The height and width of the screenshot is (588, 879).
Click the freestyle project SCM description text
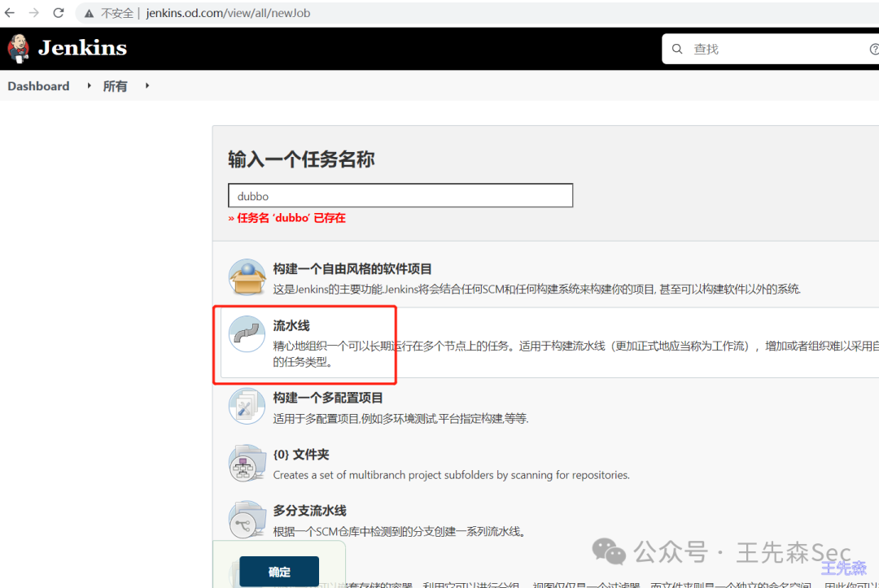537,289
